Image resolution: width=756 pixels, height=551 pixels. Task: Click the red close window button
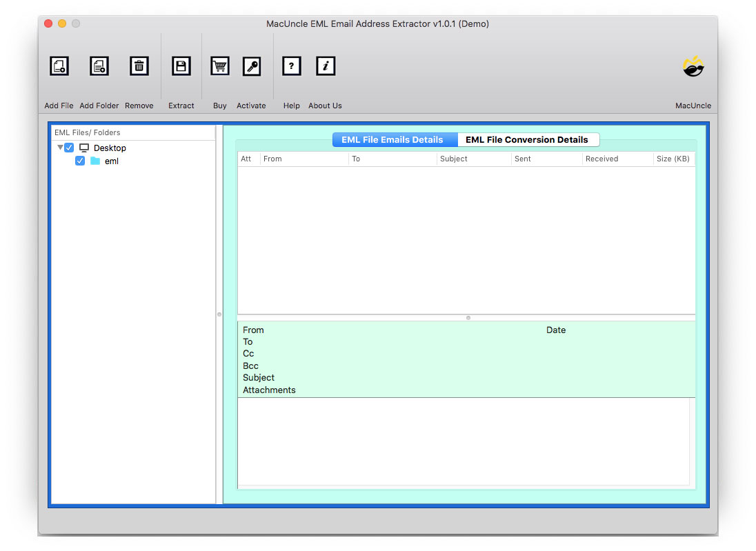tap(48, 23)
